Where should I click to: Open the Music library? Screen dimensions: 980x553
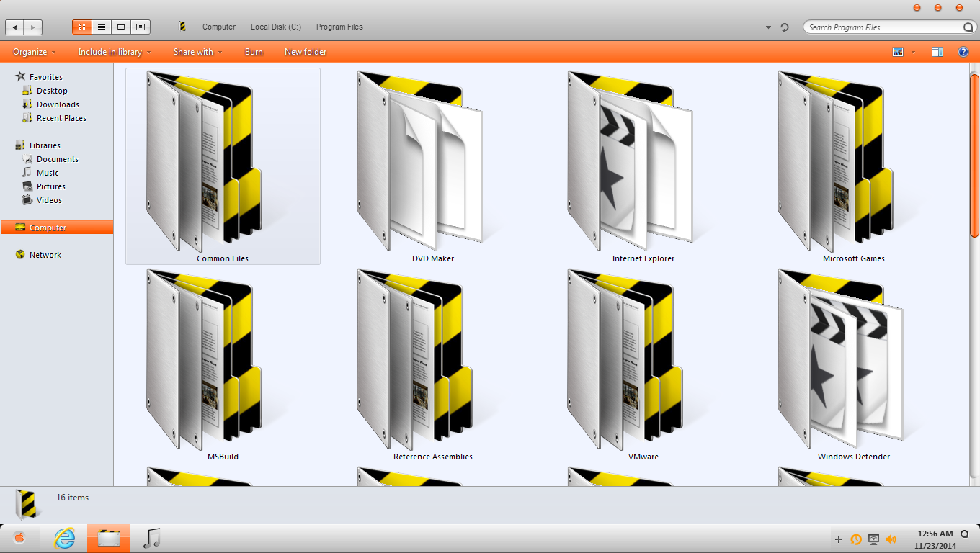coord(48,173)
